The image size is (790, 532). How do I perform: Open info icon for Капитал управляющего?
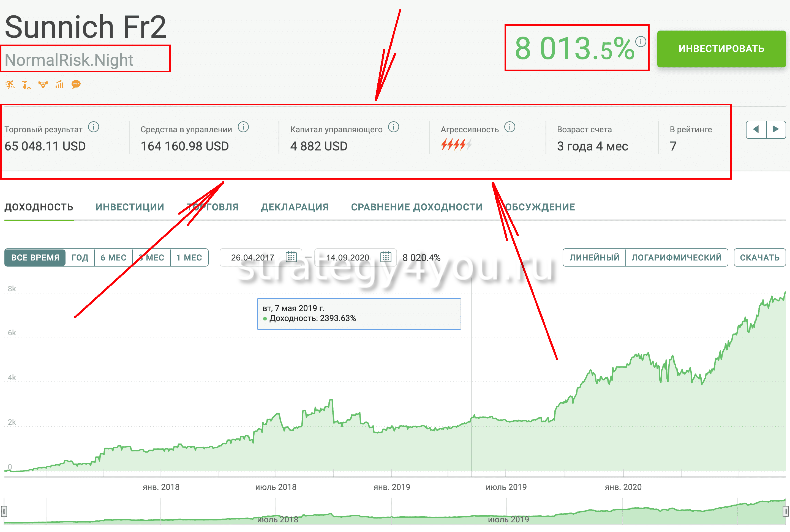pos(393,127)
